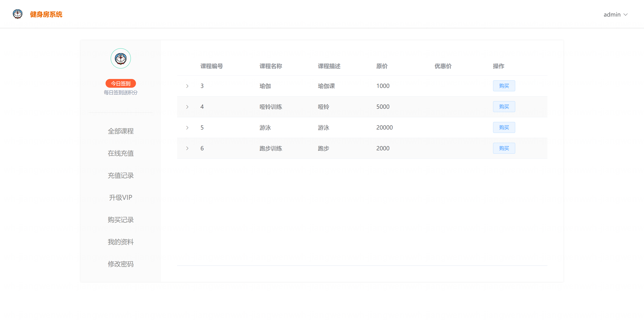This screenshot has height=328, width=644.
Task: Open 我的资料 profile page
Action: (121, 242)
